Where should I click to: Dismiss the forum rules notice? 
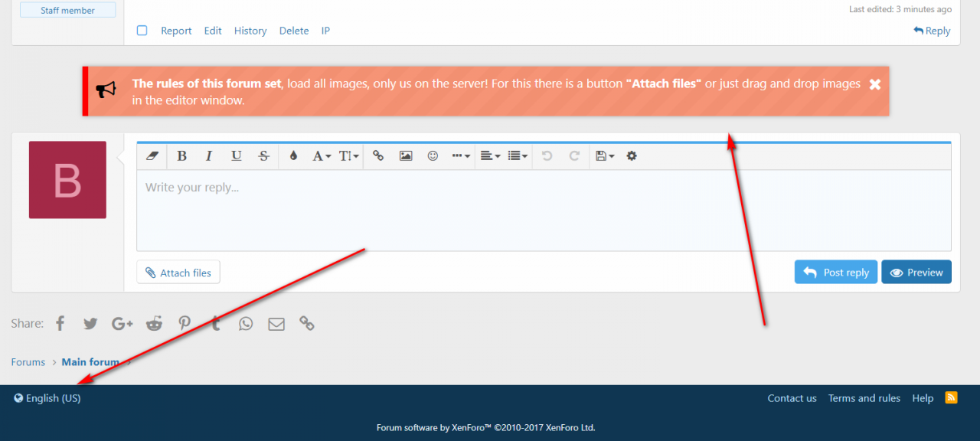point(875,84)
